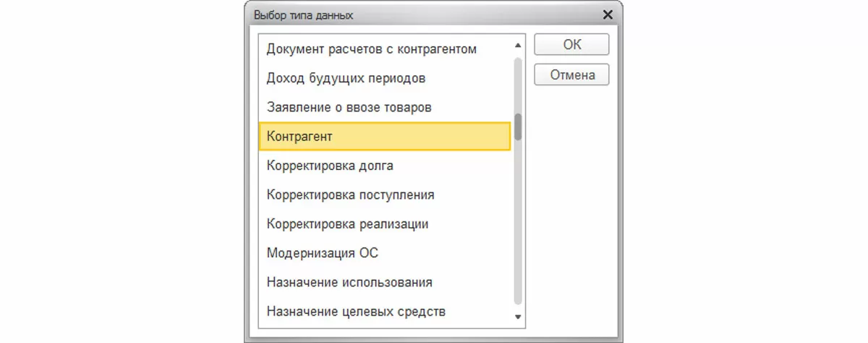Click the list scrollbar thumb
This screenshot has height=343, width=868.
[518, 127]
